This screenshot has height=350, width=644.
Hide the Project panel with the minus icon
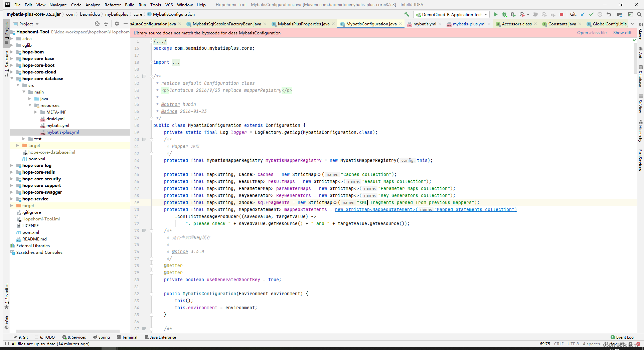126,24
